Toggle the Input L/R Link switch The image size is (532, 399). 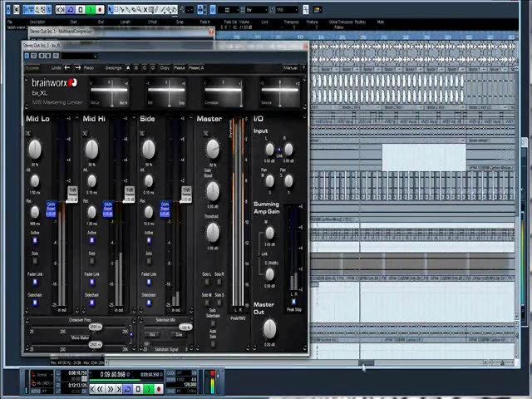pyautogui.click(x=279, y=150)
